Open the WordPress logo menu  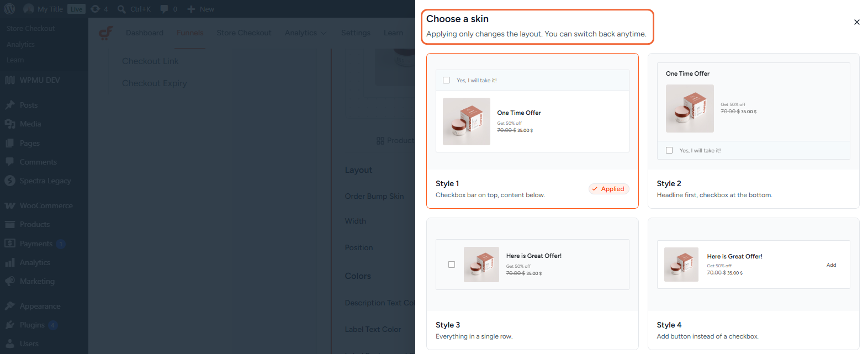pyautogui.click(x=9, y=9)
